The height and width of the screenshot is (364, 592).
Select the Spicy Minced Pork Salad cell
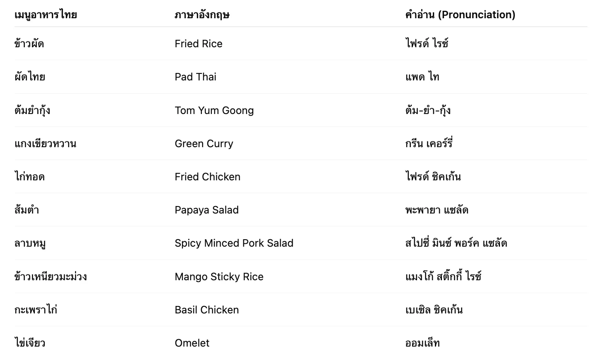coord(234,243)
